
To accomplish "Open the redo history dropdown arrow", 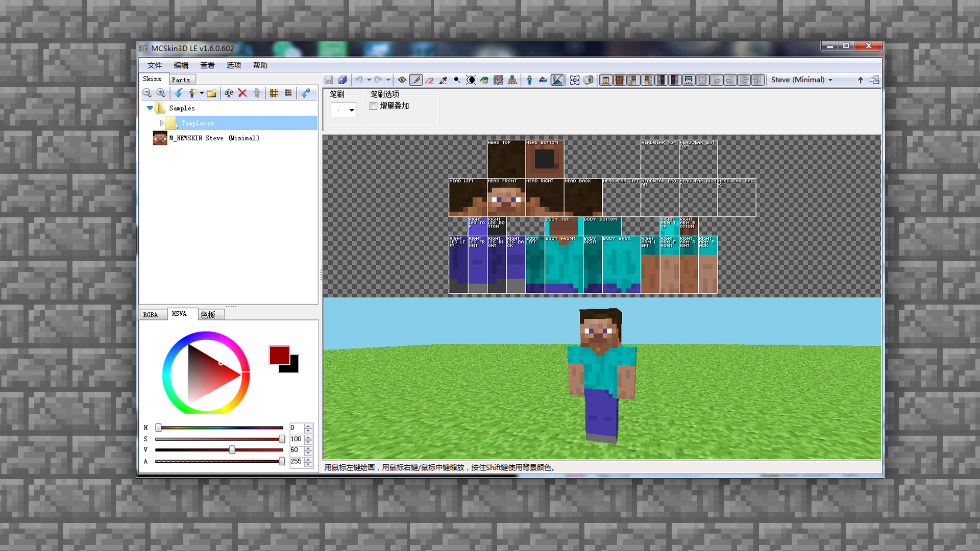I will (388, 80).
